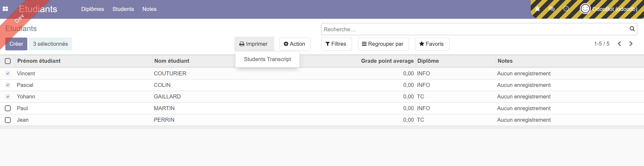Viewport: 644px width, 166px height.
Task: Uncheck the Vincent COUTURIER row
Action: coord(8,74)
